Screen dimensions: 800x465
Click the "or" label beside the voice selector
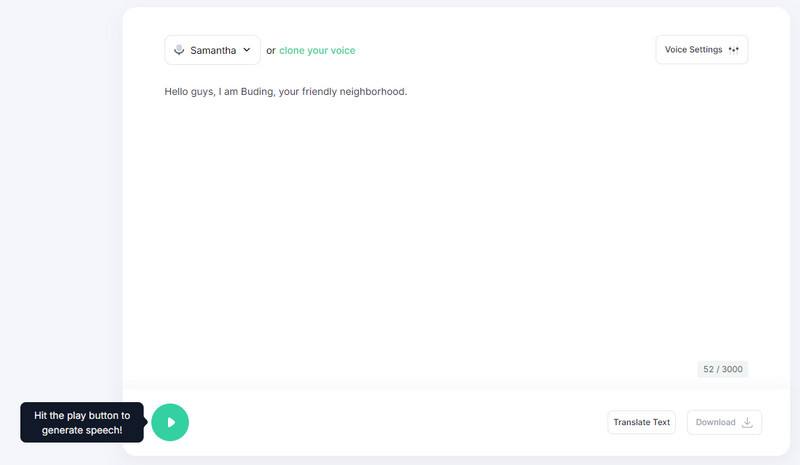271,51
